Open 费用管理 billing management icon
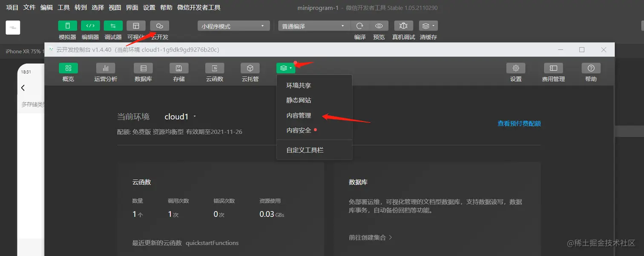644x256 pixels. [x=553, y=68]
